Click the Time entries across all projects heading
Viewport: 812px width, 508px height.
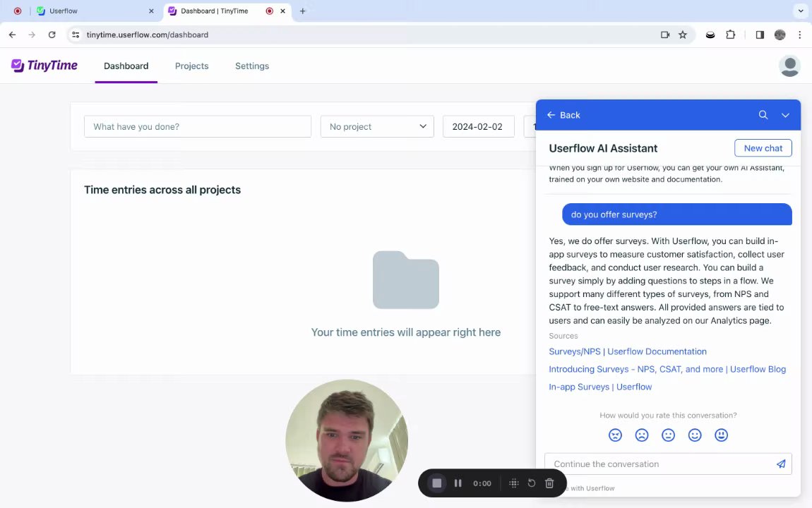pyautogui.click(x=162, y=190)
